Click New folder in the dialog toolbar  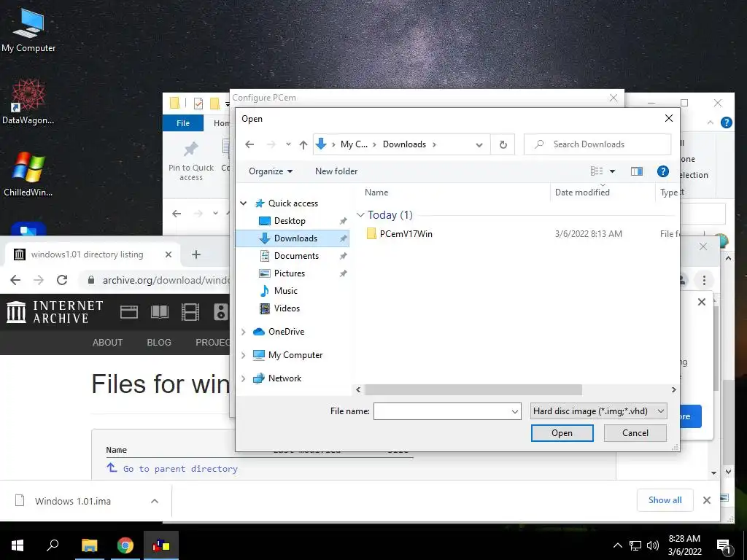point(336,171)
